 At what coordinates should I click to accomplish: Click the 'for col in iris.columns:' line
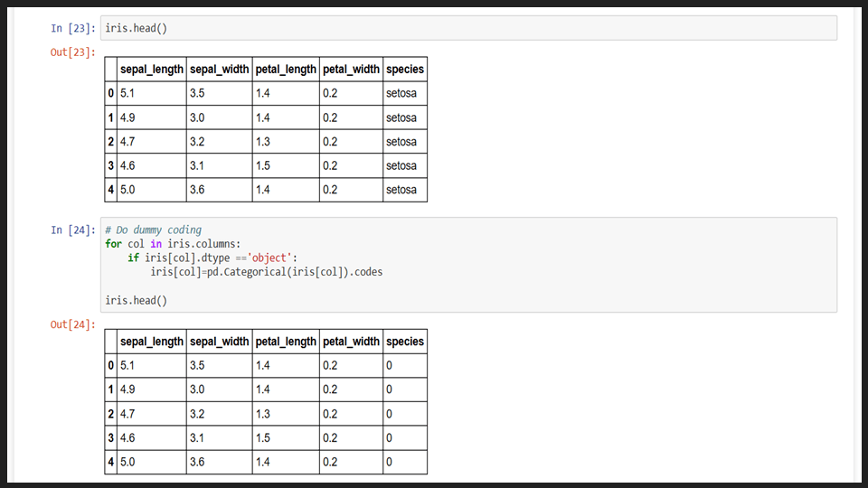click(173, 244)
